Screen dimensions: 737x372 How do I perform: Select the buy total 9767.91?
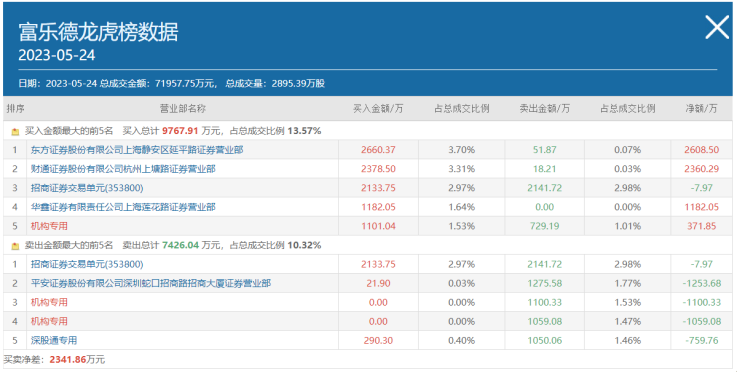pos(180,131)
